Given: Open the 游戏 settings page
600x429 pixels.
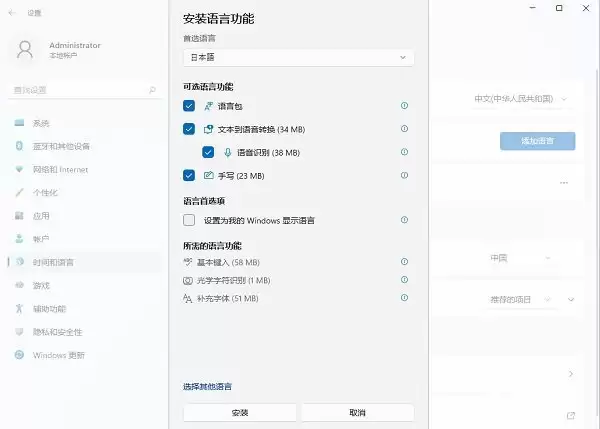Looking at the screenshot, I should point(84,285).
